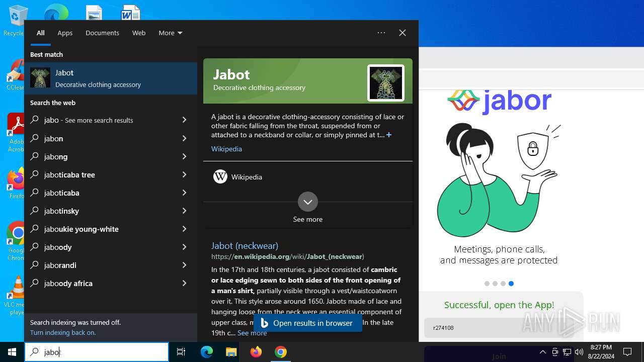This screenshot has width=644, height=362.
Task: Expand the truncated description with the plus sign
Action: (388, 135)
